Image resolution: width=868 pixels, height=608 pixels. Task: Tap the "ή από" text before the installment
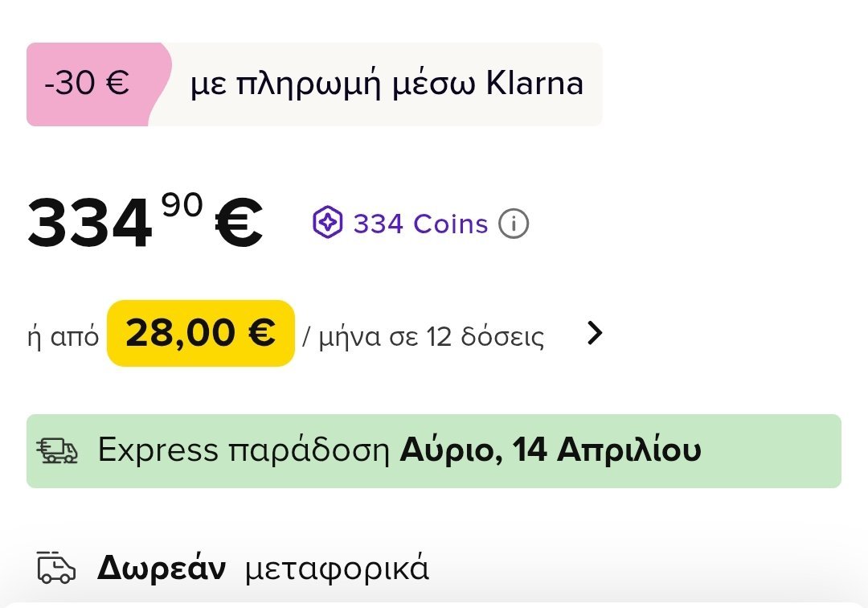pyautogui.click(x=63, y=336)
